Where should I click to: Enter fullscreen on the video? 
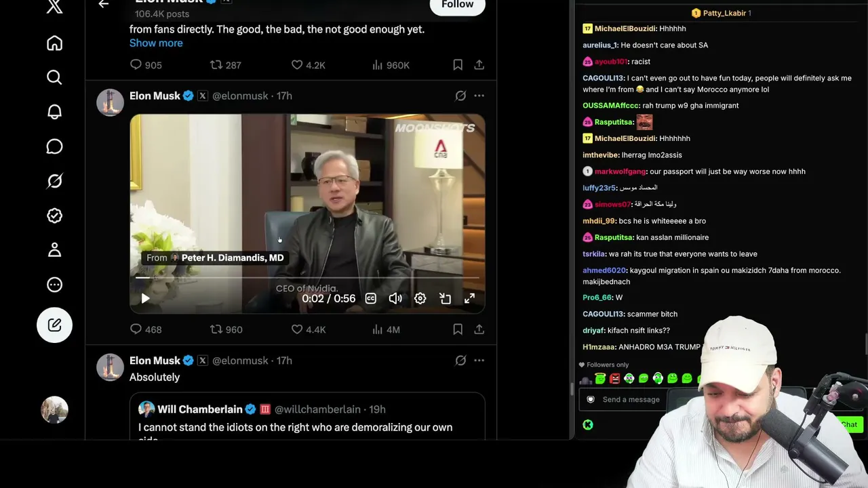(469, 298)
